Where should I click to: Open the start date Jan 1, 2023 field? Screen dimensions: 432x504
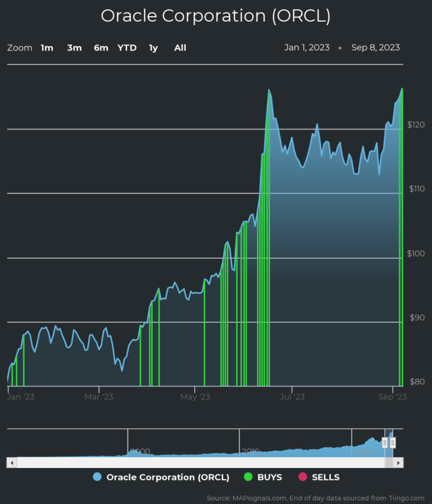pos(308,48)
